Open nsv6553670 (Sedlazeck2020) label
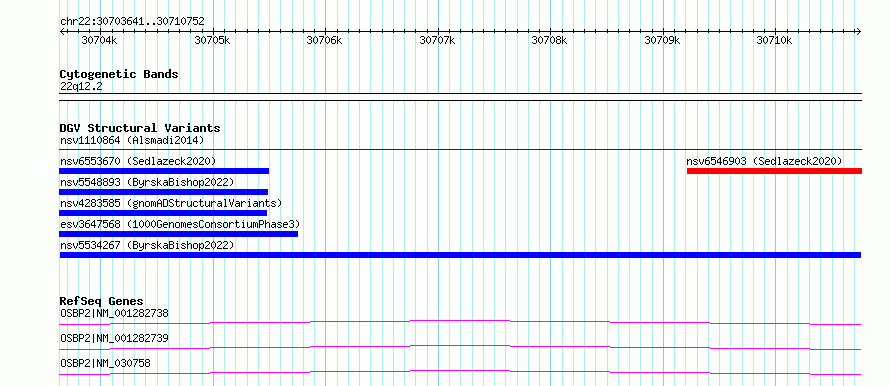The image size is (890, 386). pyautogui.click(x=138, y=161)
